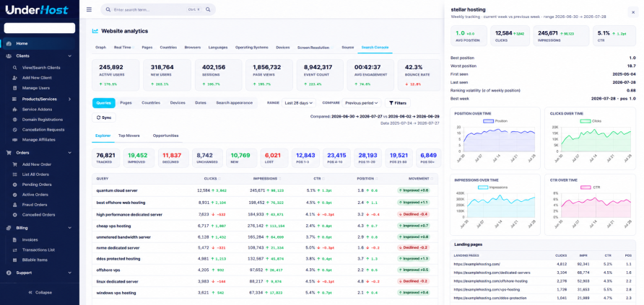The height and width of the screenshot is (305, 644).
Task: Filter by the Declined 11,837 card
Action: tap(173, 158)
